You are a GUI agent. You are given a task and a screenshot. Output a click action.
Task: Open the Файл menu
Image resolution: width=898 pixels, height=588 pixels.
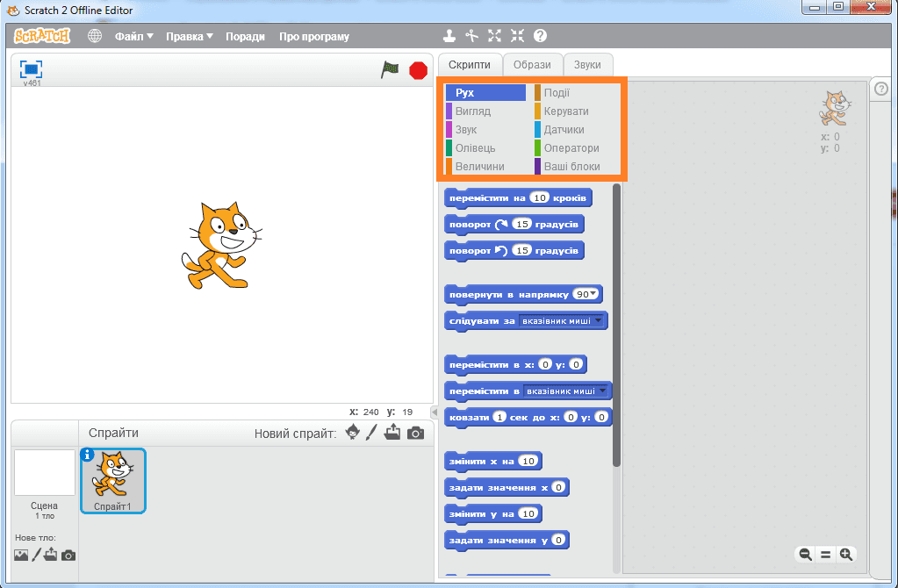pyautogui.click(x=134, y=36)
